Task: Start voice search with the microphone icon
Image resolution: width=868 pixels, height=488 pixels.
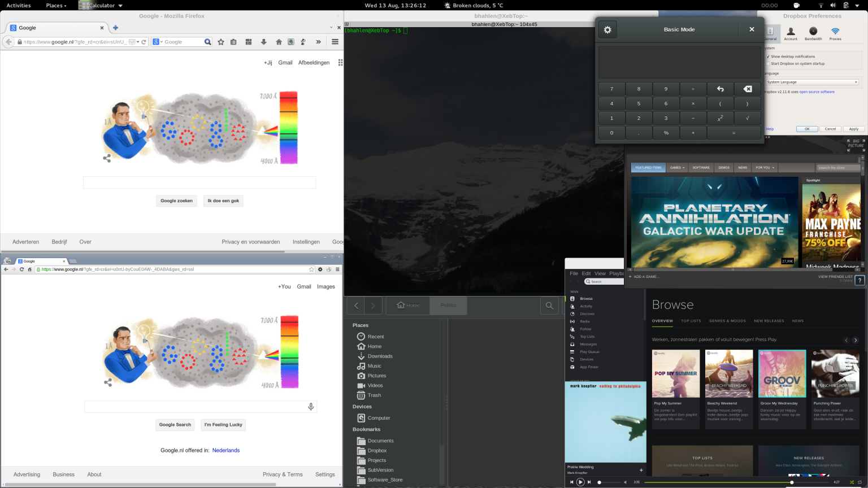Action: 311,407
